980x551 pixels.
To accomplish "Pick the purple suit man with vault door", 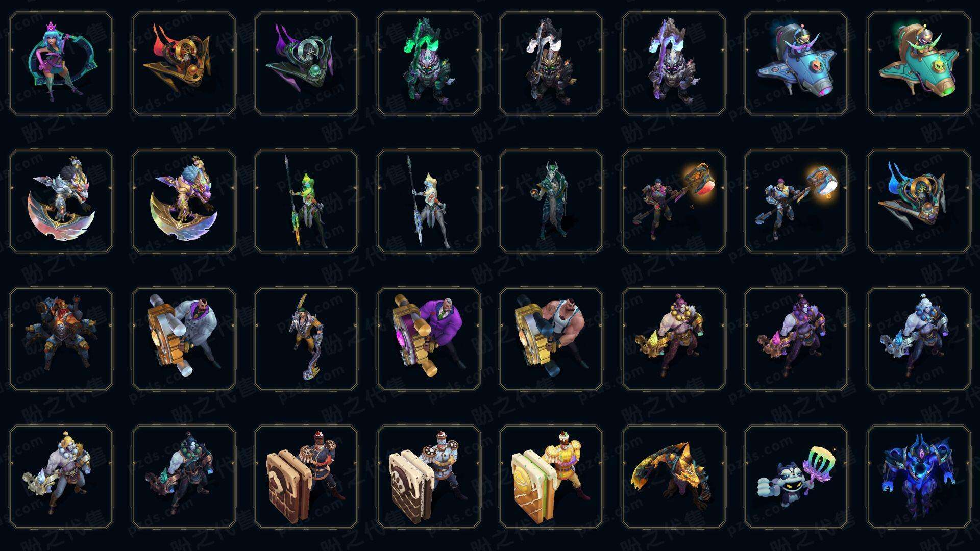I will [x=429, y=339].
